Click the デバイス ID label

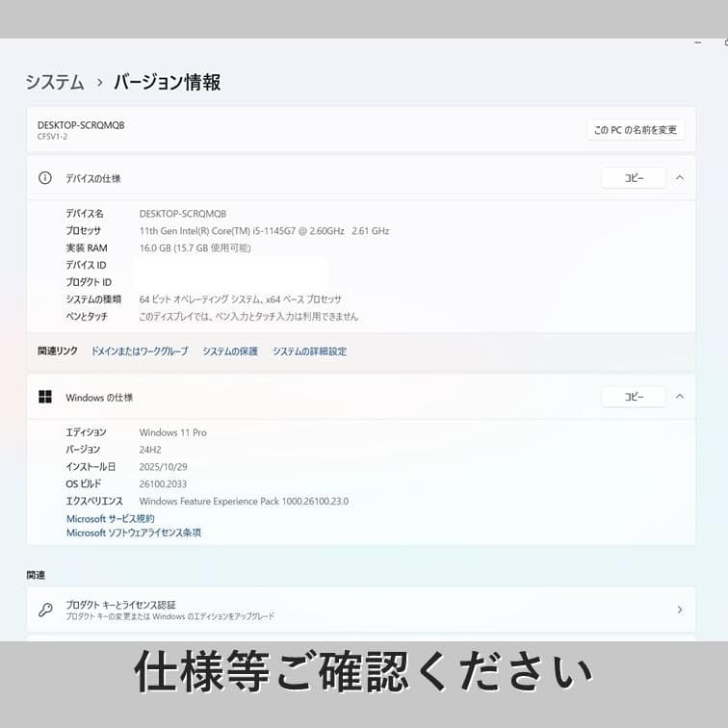(86, 265)
